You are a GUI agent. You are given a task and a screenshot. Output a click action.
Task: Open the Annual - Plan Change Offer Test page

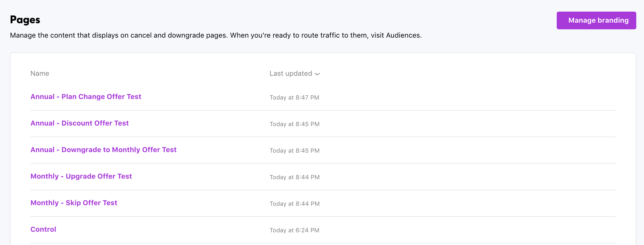86,97
